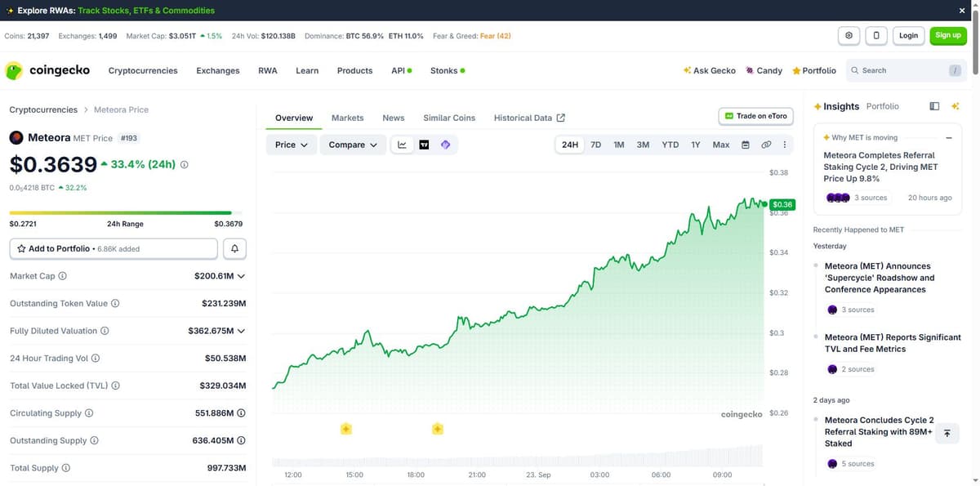Expand Fully Diluted Valuation details chevron
980x486 pixels.
tap(241, 331)
